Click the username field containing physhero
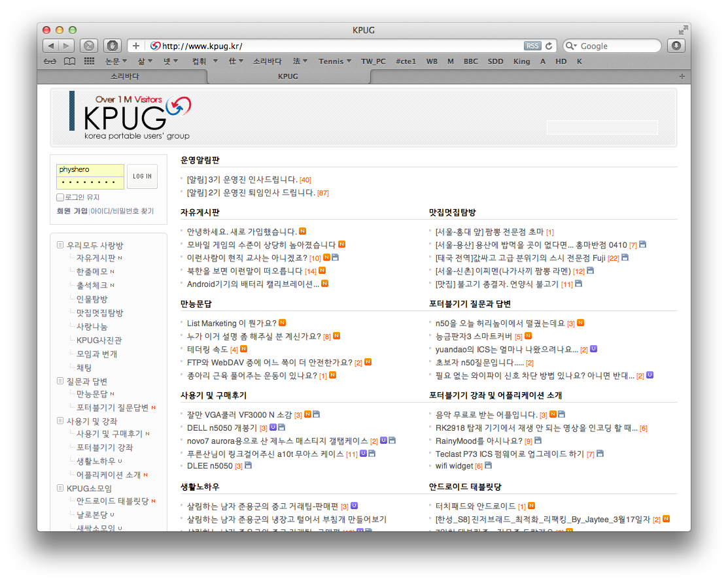728x583 pixels. pyautogui.click(x=90, y=170)
